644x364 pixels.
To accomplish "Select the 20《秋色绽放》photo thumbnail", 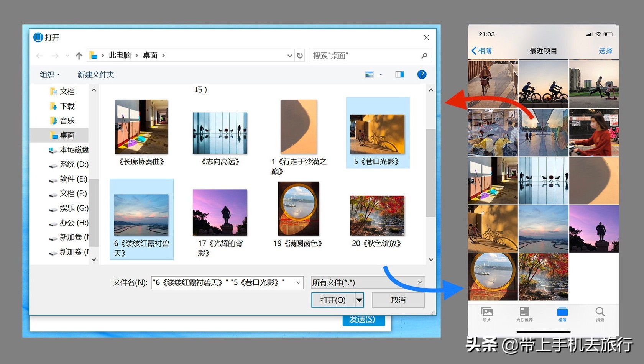I will [x=377, y=215].
